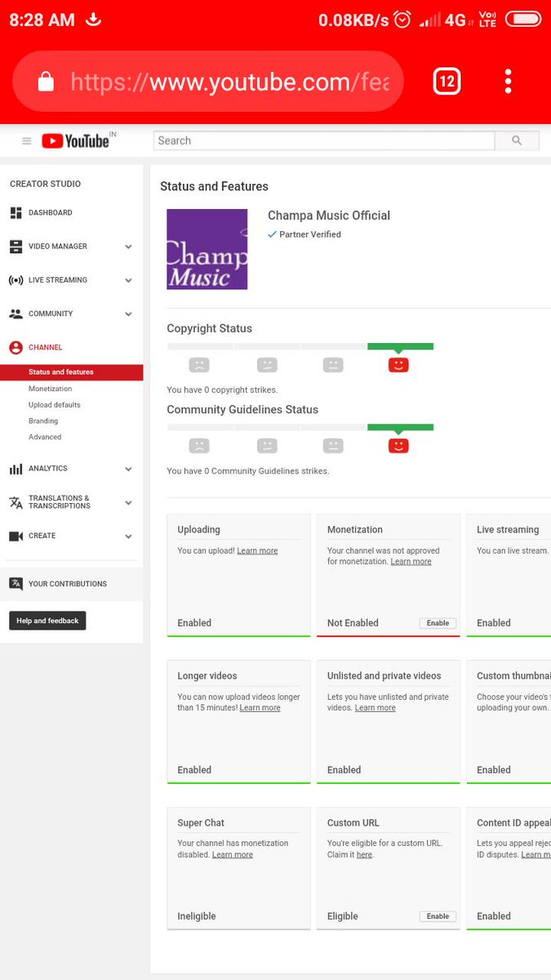Open the browser tab switcher showing 12
The image size is (551, 980).
pyautogui.click(x=447, y=81)
